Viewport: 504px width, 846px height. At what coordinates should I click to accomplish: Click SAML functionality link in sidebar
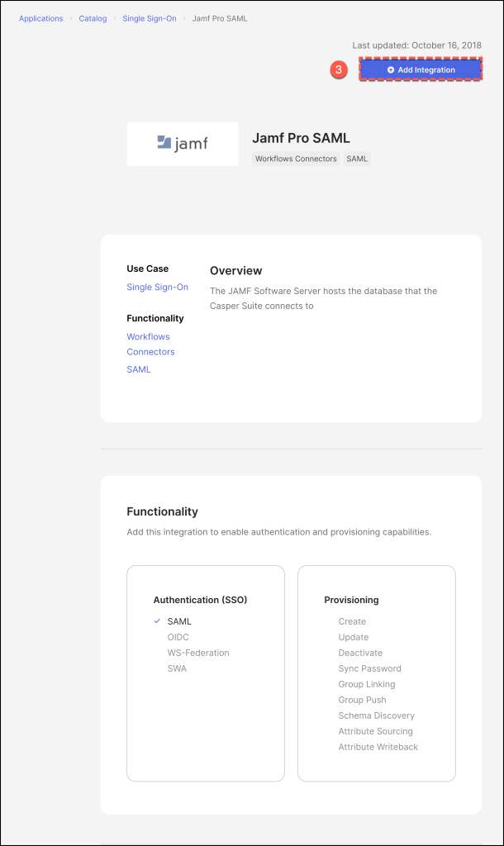pos(139,369)
